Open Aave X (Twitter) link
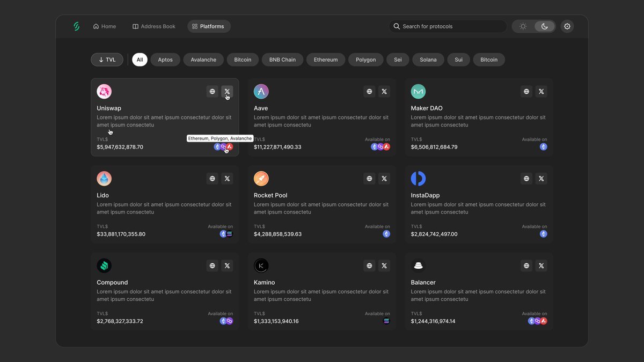Screen dimensions: 644x362 pos(384,92)
